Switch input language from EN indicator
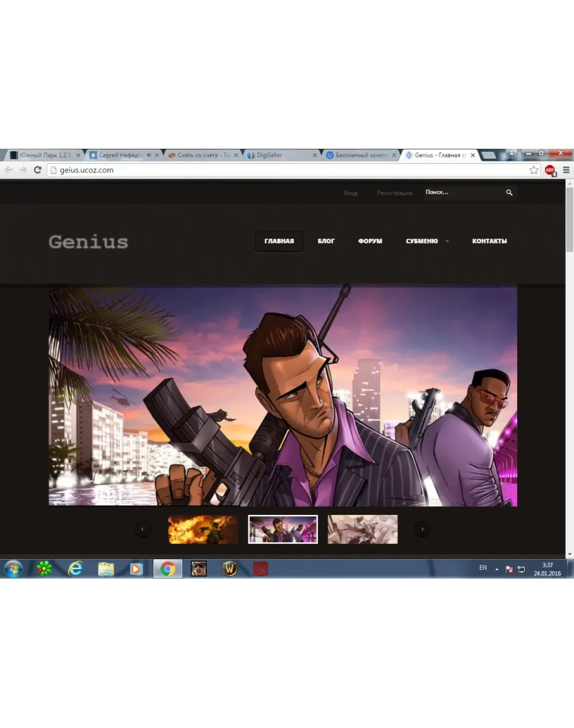The width and height of the screenshot is (574, 728). 483,568
